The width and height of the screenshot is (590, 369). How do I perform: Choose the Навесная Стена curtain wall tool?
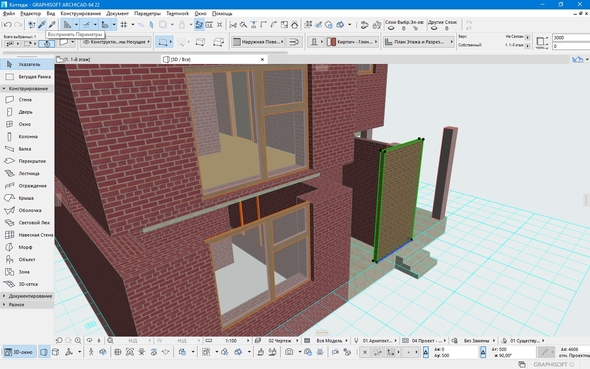[27, 235]
